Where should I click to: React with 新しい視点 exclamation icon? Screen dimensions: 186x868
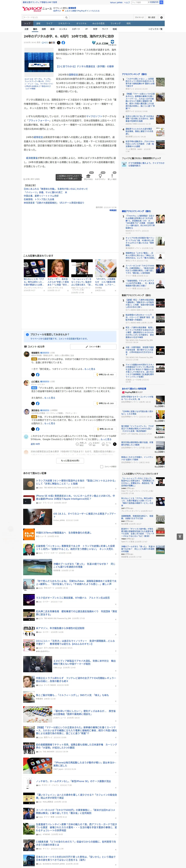[112, 176]
